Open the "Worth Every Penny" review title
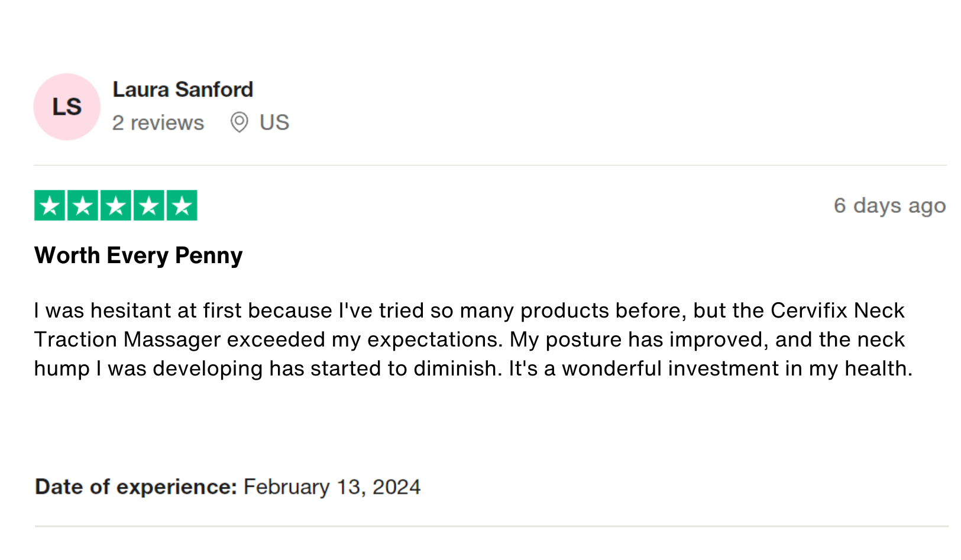 (x=138, y=255)
